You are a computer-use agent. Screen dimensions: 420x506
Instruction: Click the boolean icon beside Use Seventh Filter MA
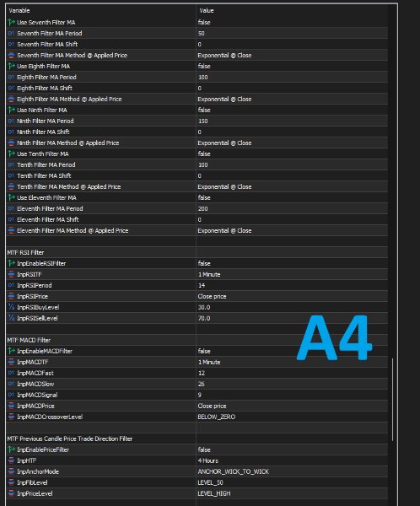11,22
